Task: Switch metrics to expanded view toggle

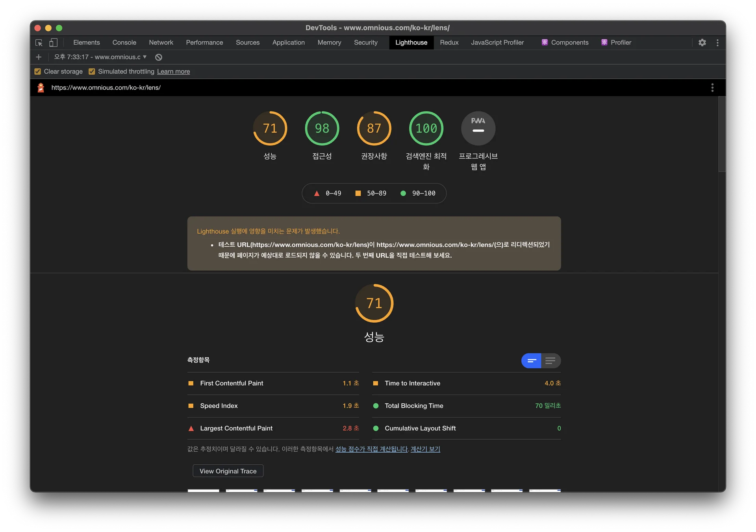Action: pos(550,360)
